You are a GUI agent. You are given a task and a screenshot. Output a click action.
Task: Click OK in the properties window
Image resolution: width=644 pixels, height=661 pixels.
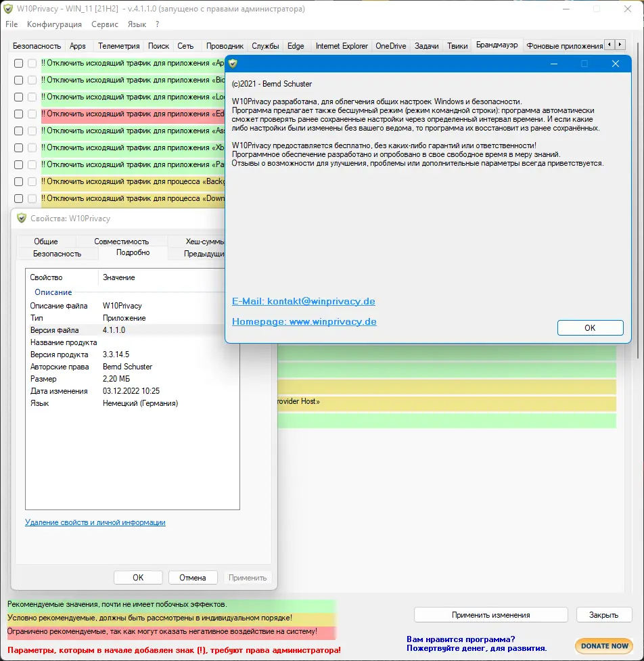tap(138, 578)
